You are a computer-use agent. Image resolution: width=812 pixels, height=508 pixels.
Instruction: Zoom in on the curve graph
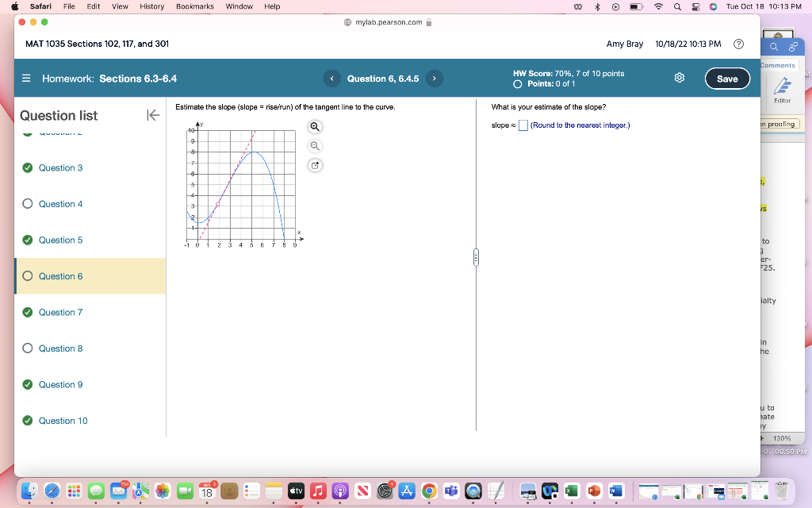[x=315, y=126]
